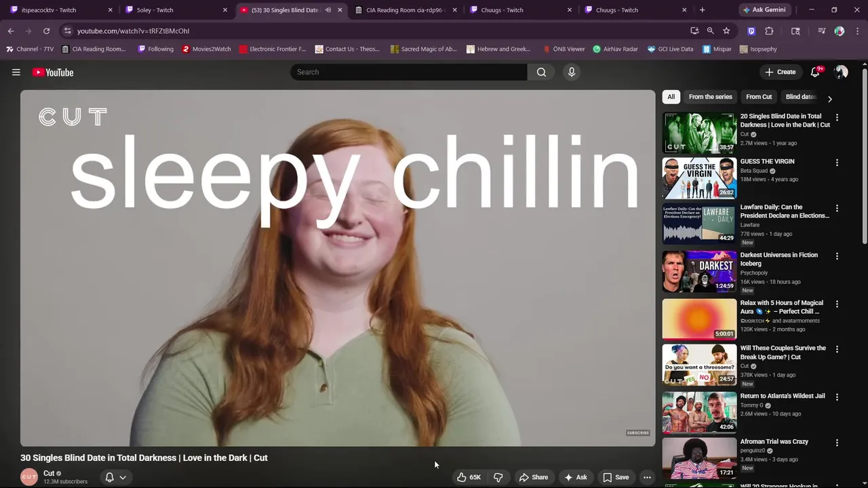Open options for Lawfare Daily video
The width and height of the screenshot is (868, 488).
click(837, 208)
